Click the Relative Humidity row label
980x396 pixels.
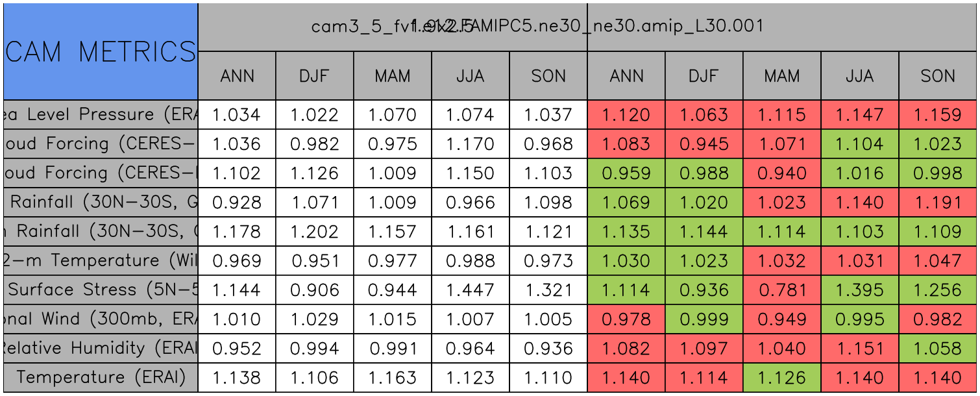pos(101,349)
